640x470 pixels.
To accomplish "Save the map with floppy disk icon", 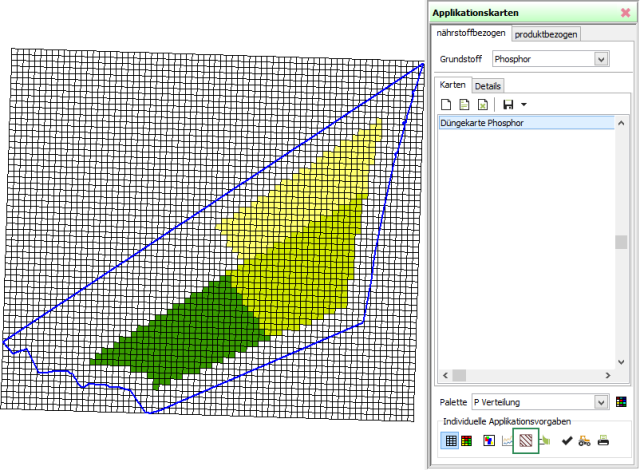I will click(x=508, y=104).
